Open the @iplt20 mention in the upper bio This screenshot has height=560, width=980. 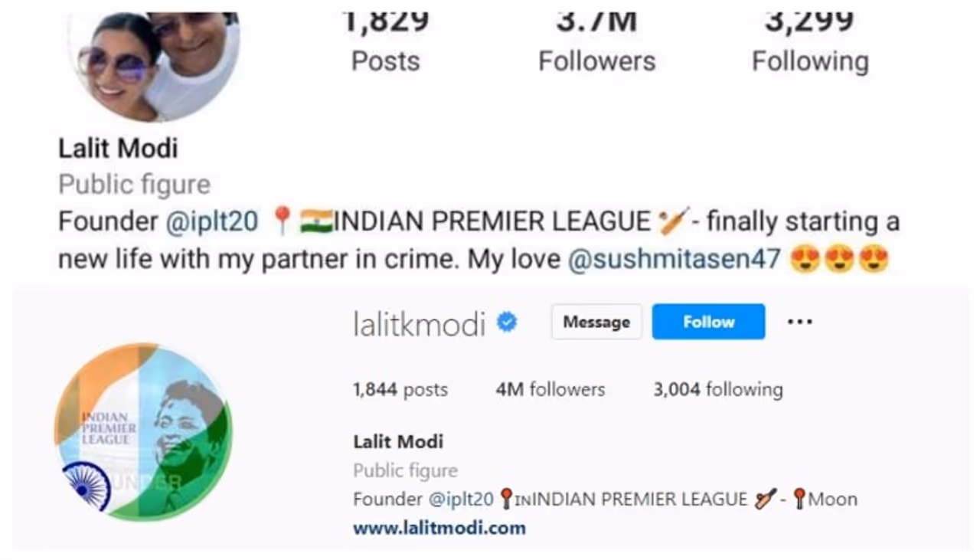coord(212,221)
